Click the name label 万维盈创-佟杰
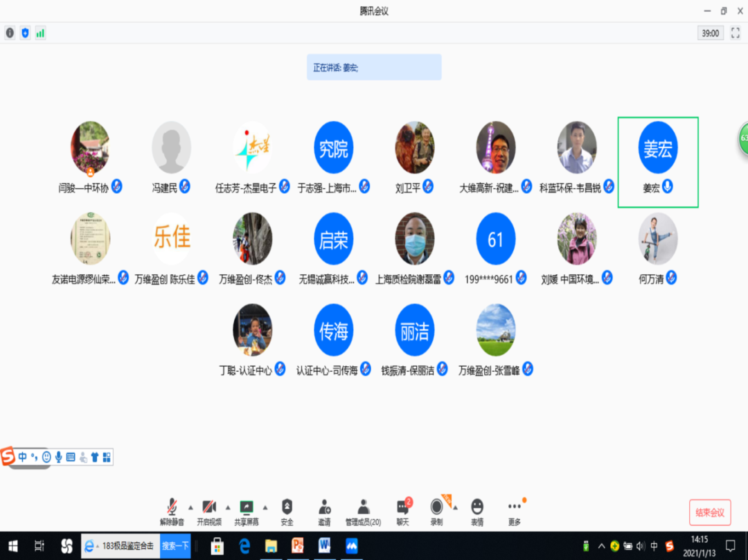This screenshot has height=560, width=748. (245, 279)
